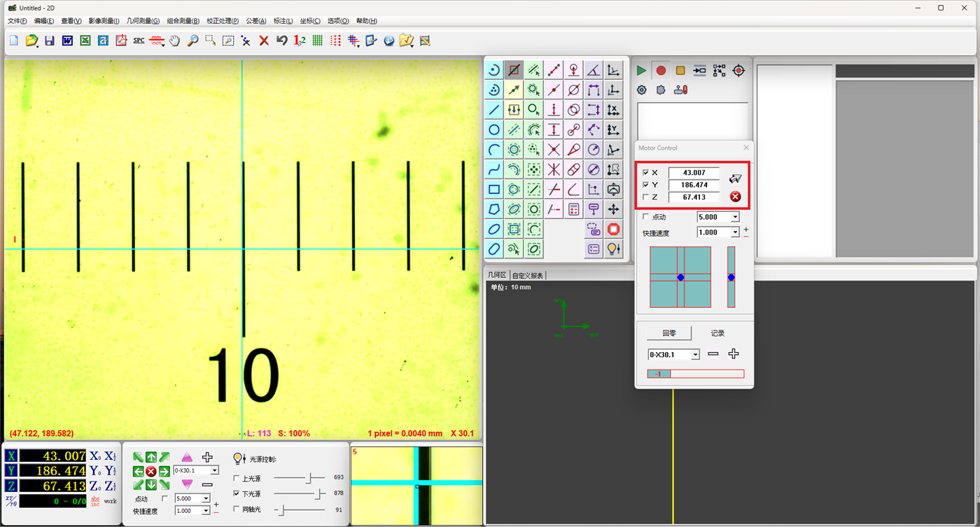Open the 点动 5.000 dropdown in bottom panel
This screenshot has height=527, width=980.
[206, 499]
